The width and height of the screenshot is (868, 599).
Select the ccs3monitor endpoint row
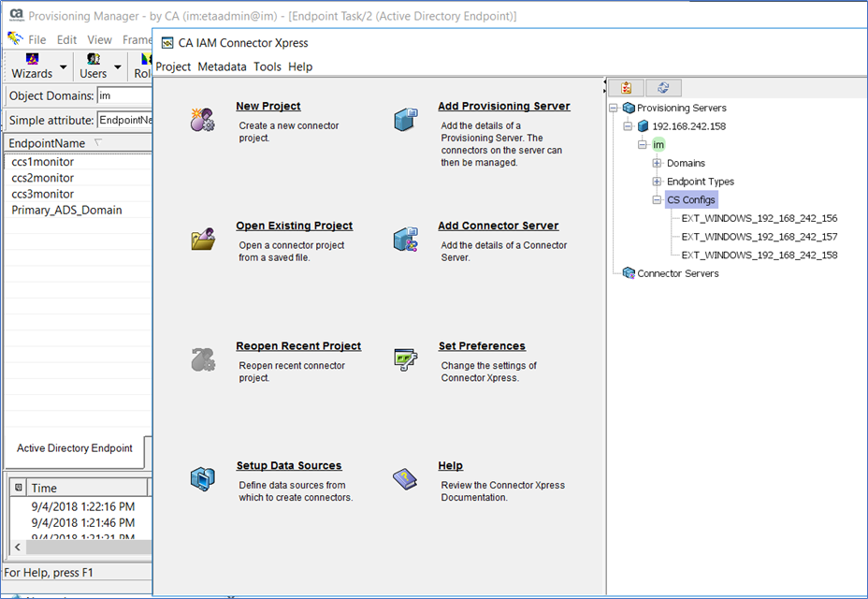tap(78, 194)
